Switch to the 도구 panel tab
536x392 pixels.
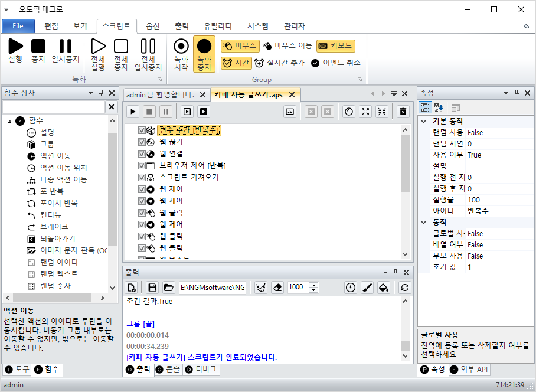point(18,369)
